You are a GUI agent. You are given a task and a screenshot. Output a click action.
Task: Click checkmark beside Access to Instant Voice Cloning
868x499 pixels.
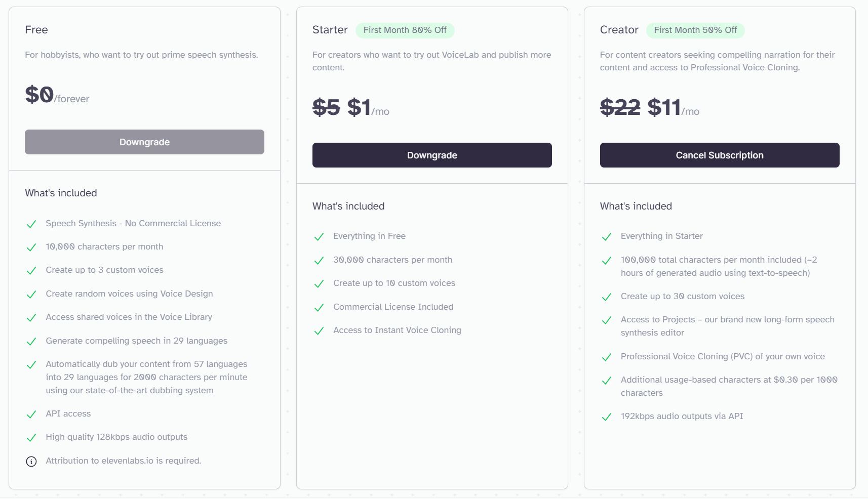[x=319, y=331]
